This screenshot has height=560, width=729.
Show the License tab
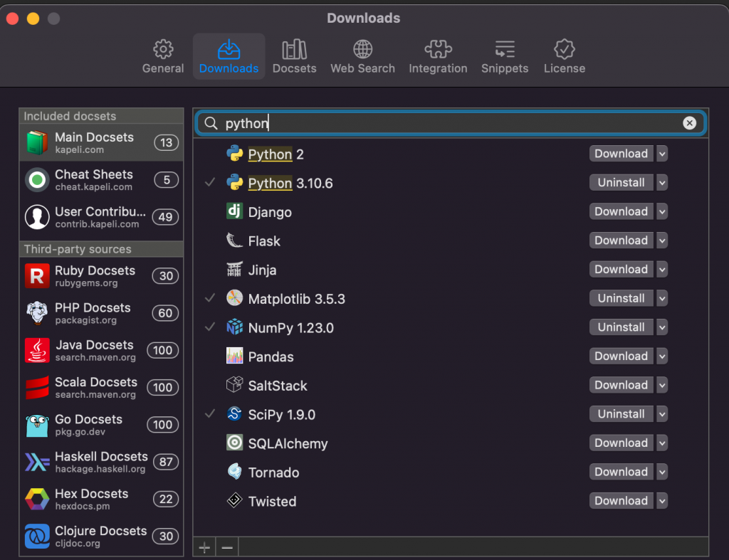565,57
